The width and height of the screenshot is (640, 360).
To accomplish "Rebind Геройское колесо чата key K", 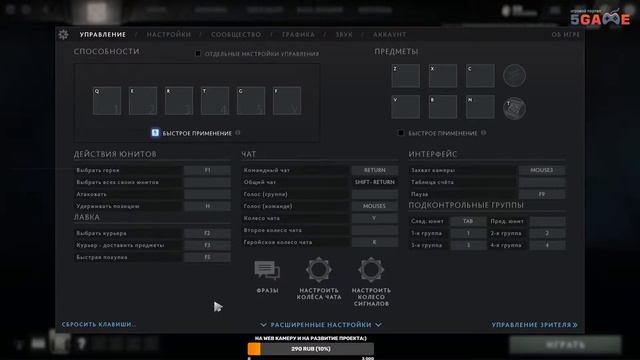I will point(375,242).
